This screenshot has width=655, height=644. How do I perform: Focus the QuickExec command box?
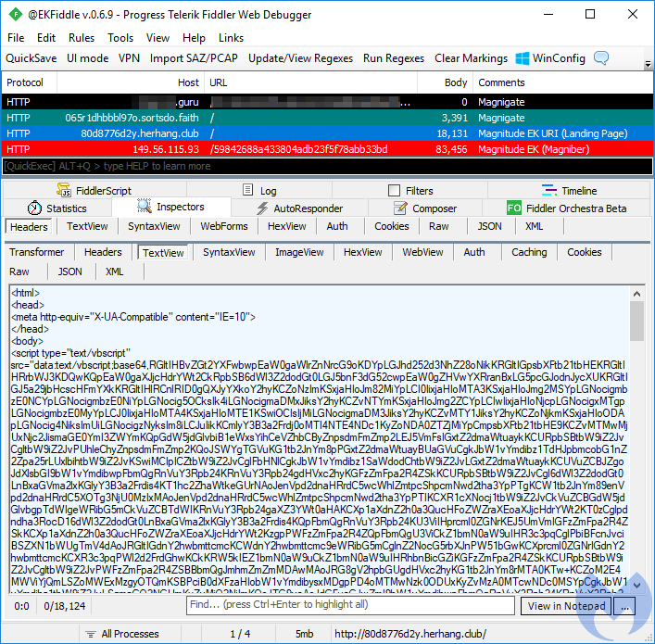328,167
